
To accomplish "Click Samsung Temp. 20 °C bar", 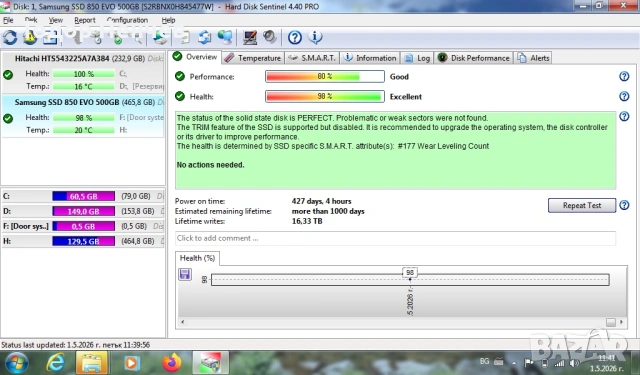I will coord(84,130).
